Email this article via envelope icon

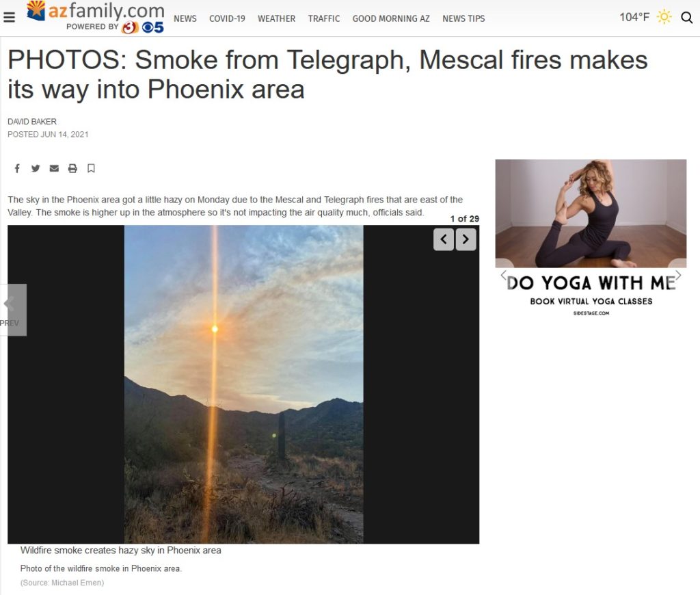(x=54, y=168)
